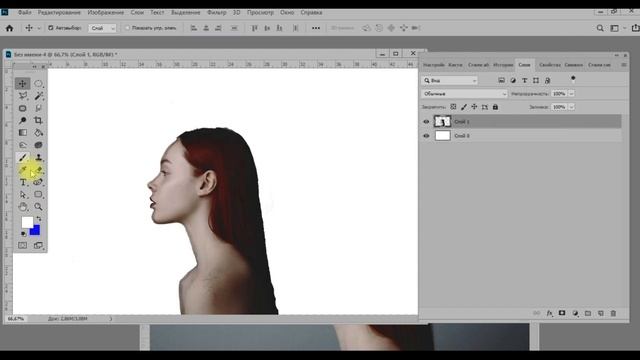Open the Вид layer filter dropdown
Screen dimensions: 640x360
(449, 80)
